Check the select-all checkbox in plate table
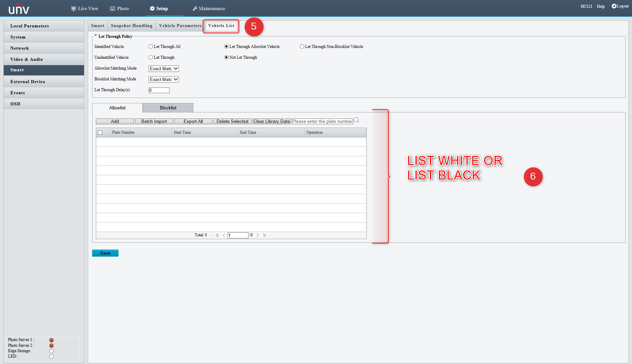 point(100,132)
